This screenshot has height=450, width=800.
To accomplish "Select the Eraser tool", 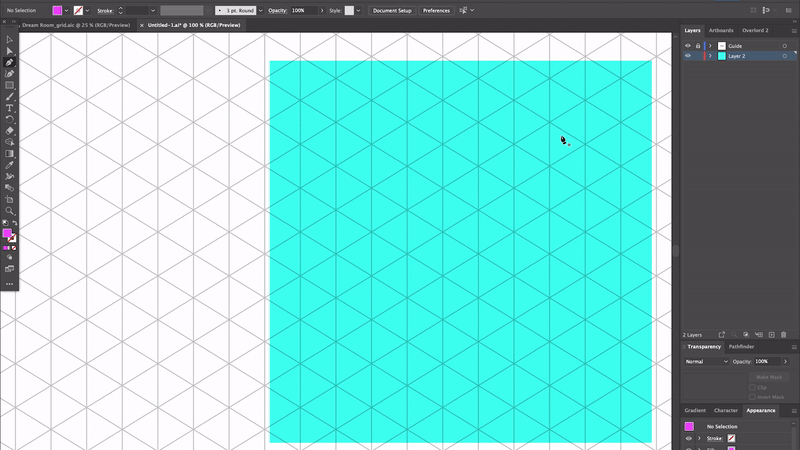I will point(9,131).
